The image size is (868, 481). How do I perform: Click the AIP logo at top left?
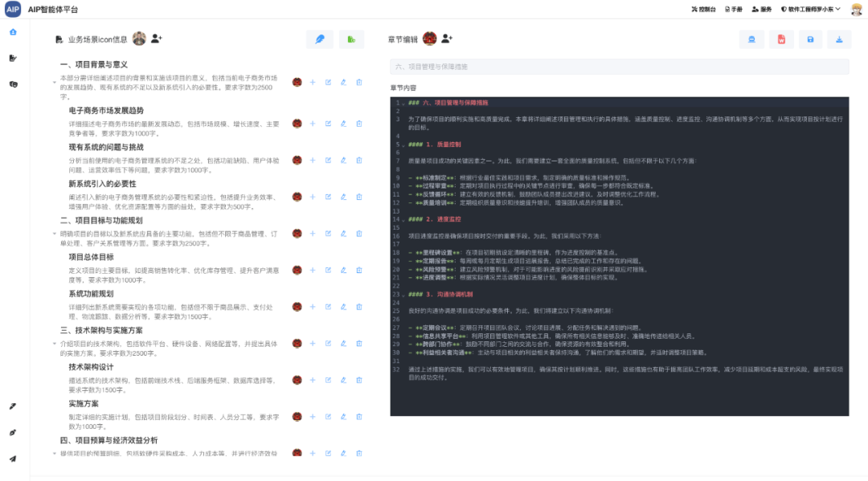[13, 10]
